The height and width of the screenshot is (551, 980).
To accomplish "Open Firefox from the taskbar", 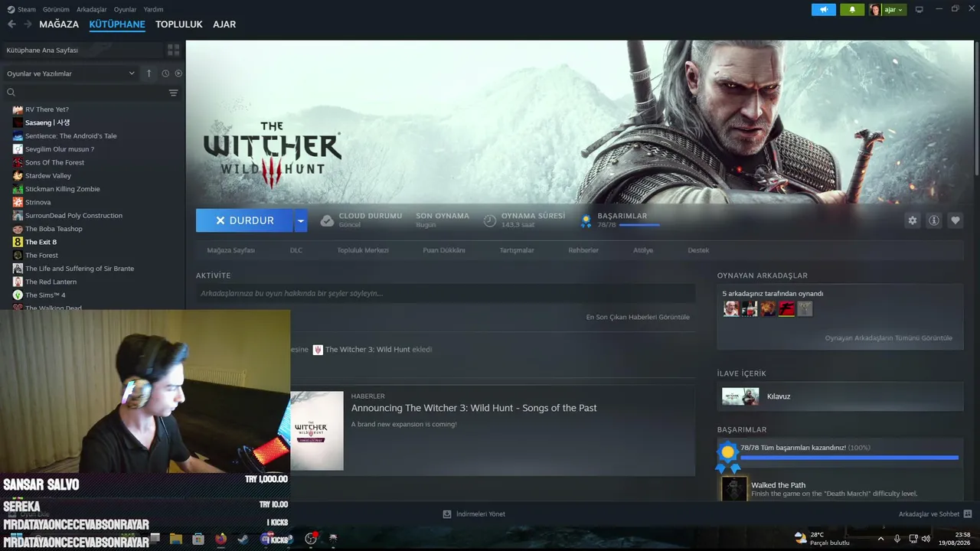I will point(221,539).
